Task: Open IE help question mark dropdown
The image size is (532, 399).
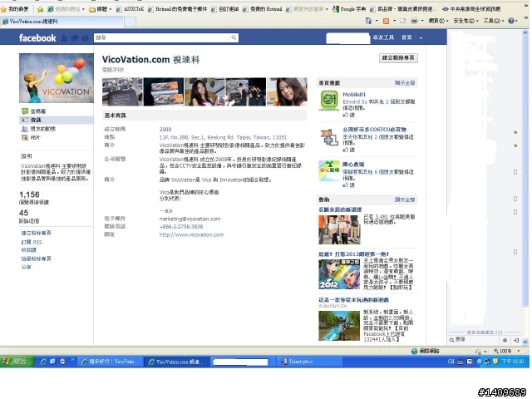Action: point(513,21)
